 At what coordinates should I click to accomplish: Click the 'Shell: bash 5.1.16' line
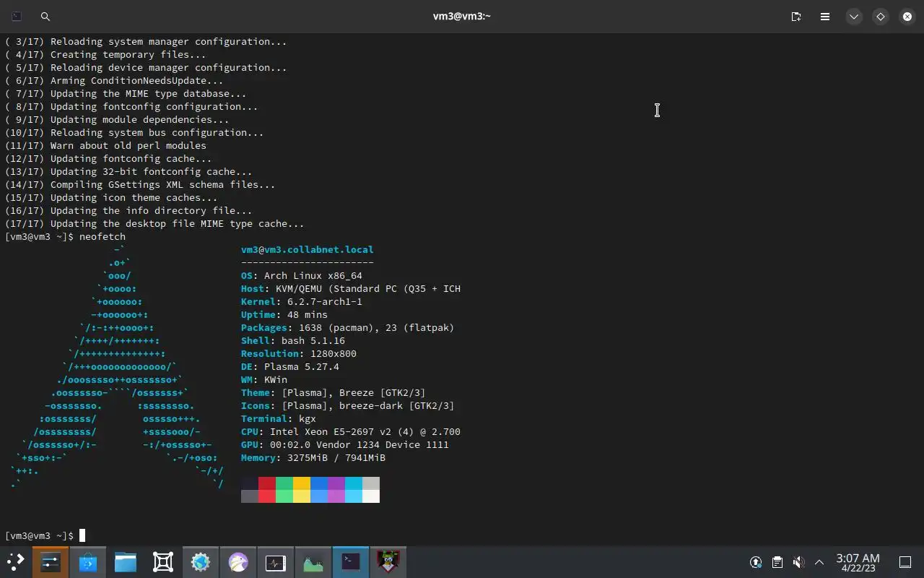[x=293, y=341]
